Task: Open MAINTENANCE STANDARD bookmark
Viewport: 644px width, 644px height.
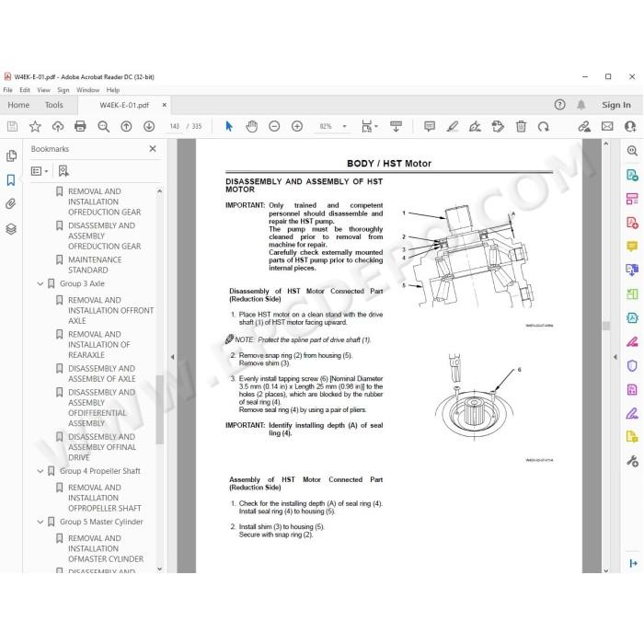Action: (x=95, y=265)
